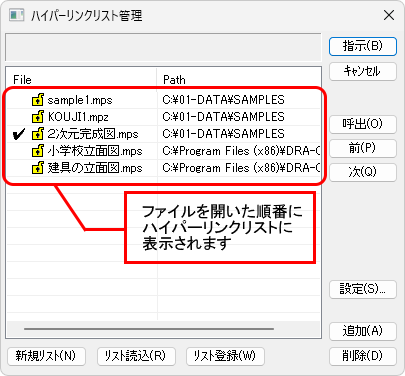Screen dimensions: 405x376
Task: Click lock icon beside 建具の立面図.mps
Action: coord(38,168)
